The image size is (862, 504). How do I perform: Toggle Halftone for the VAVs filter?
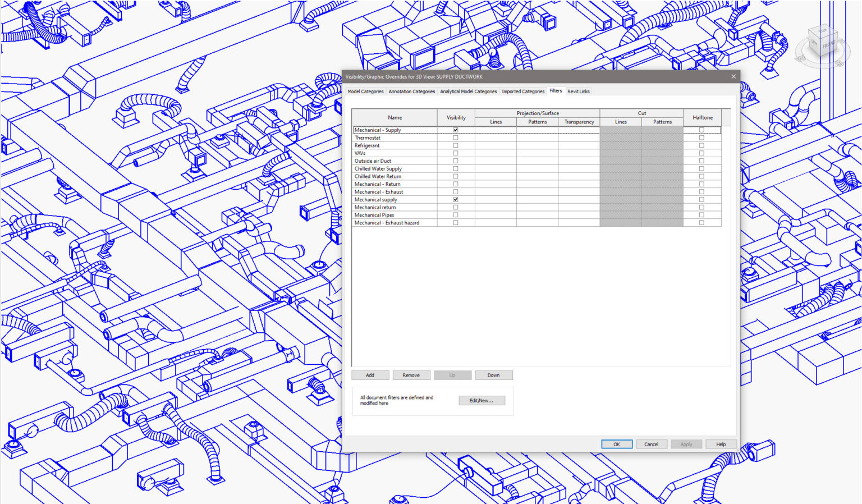pyautogui.click(x=701, y=153)
